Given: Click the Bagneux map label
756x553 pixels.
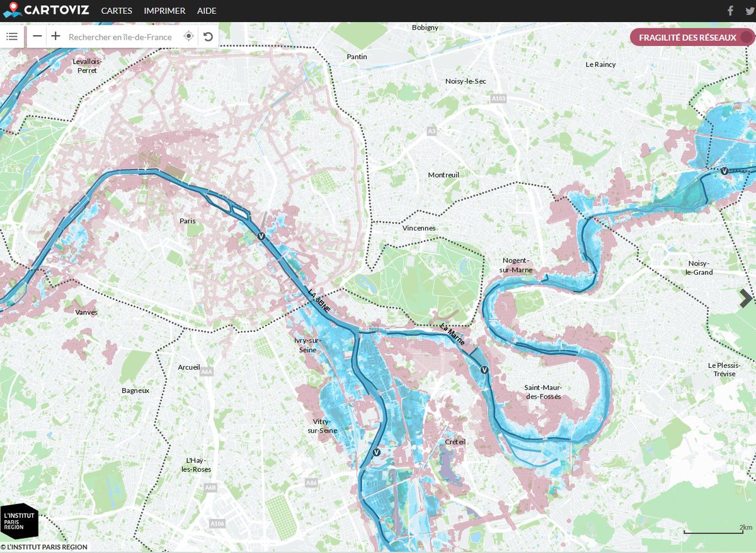Looking at the screenshot, I should point(135,391).
